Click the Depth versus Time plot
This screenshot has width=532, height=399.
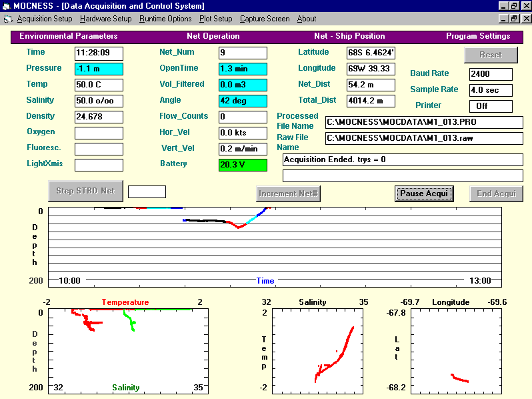pyautogui.click(x=275, y=247)
